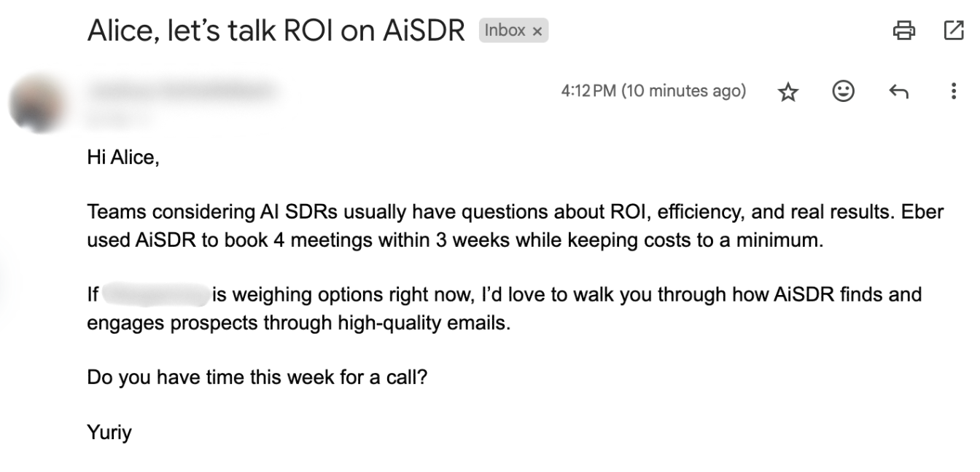Star this email from Yuriy
Screen dimensions: 980x472
787,92
